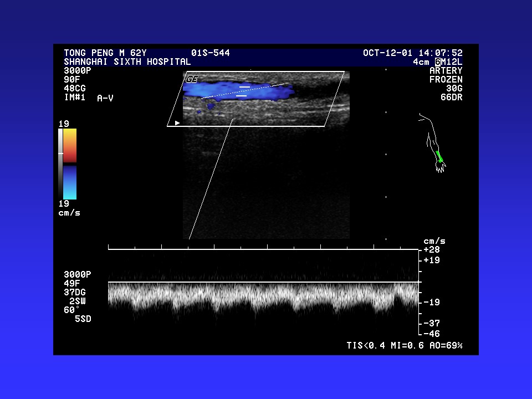This screenshot has width=532, height=399.
Task: Click the Doppler sample gate upper white bar
Action: [x=244, y=87]
